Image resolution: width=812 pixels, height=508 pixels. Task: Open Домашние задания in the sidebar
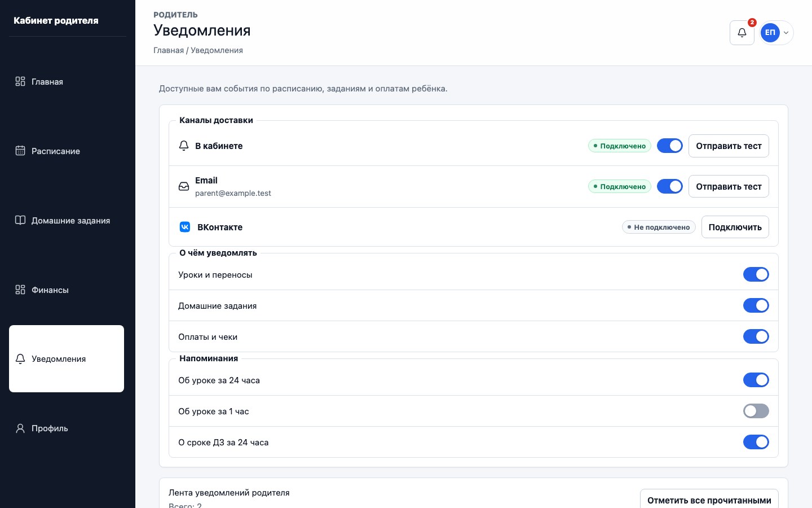click(67, 221)
